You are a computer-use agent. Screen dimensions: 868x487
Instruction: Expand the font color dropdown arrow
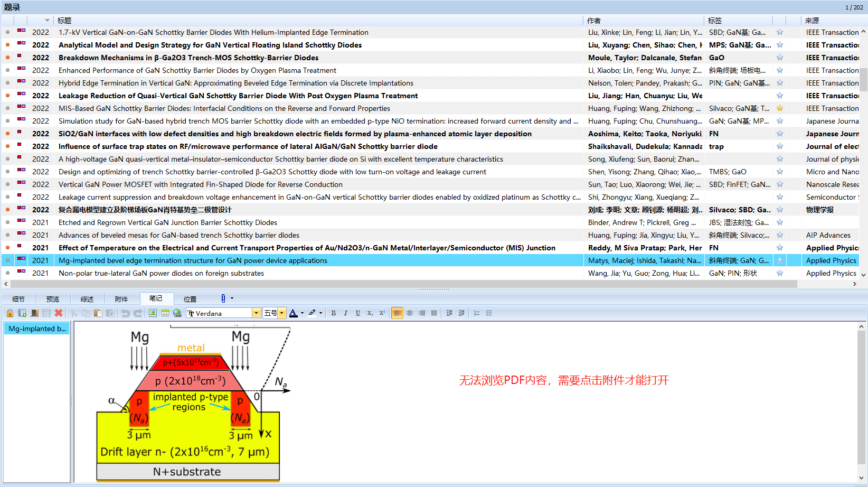point(302,313)
